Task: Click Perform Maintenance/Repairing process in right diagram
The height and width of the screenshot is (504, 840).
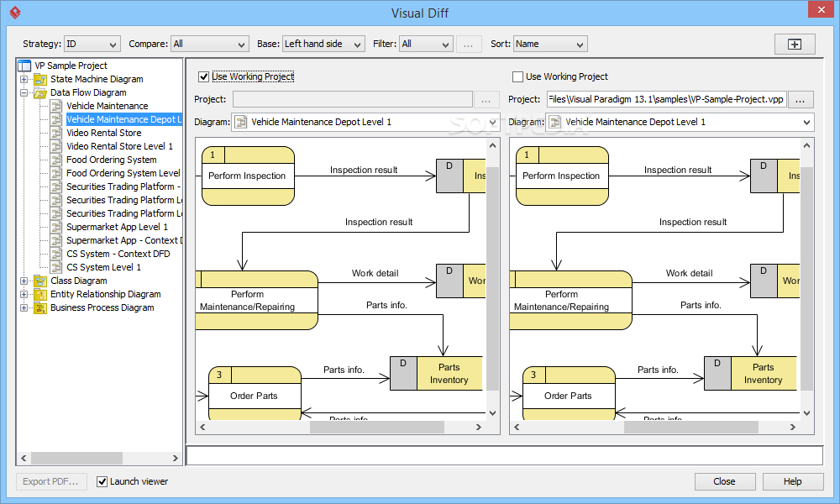Action: [x=570, y=301]
